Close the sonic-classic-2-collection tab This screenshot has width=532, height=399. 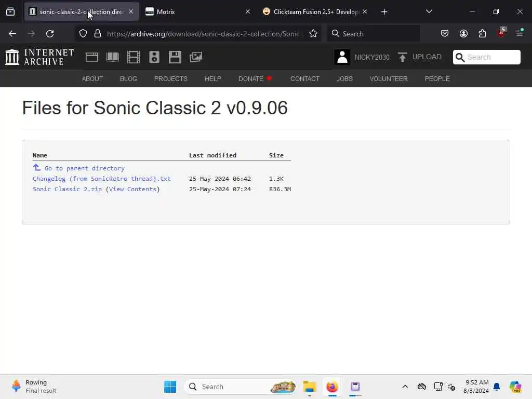pos(131,12)
